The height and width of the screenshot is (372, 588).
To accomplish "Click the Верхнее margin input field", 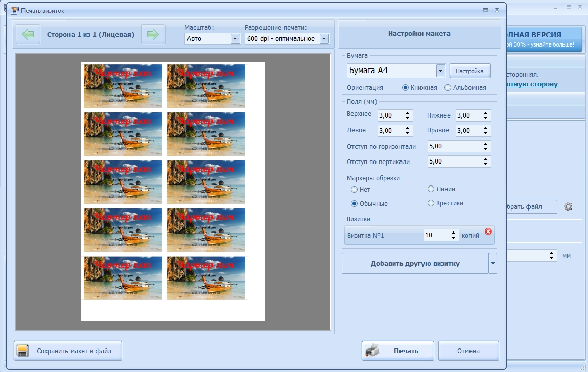I will [390, 115].
